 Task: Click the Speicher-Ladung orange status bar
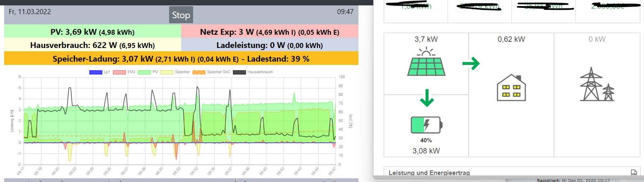coord(181,58)
